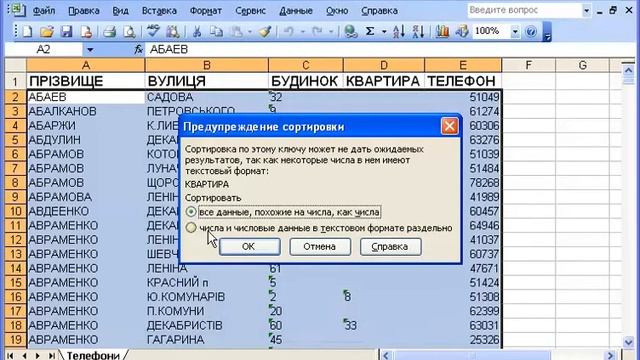Print with the printer icon
The height and width of the screenshot is (360, 640).
pos(109,31)
